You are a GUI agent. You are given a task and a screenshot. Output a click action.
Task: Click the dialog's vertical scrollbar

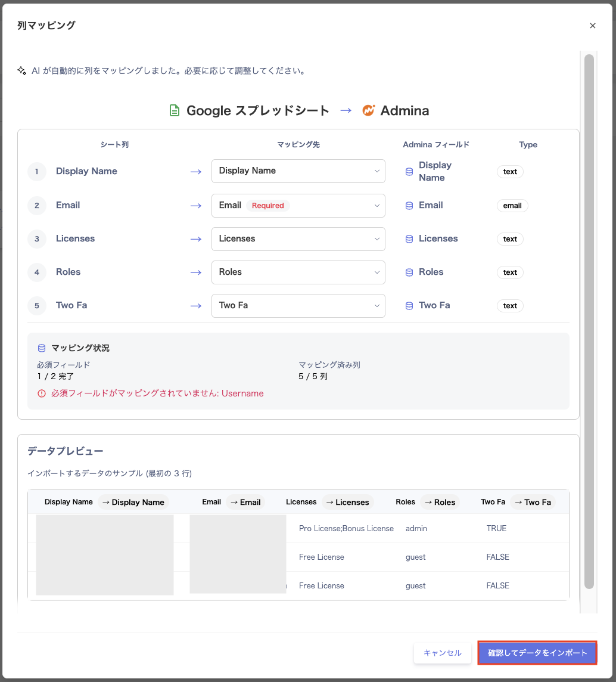pos(589,322)
